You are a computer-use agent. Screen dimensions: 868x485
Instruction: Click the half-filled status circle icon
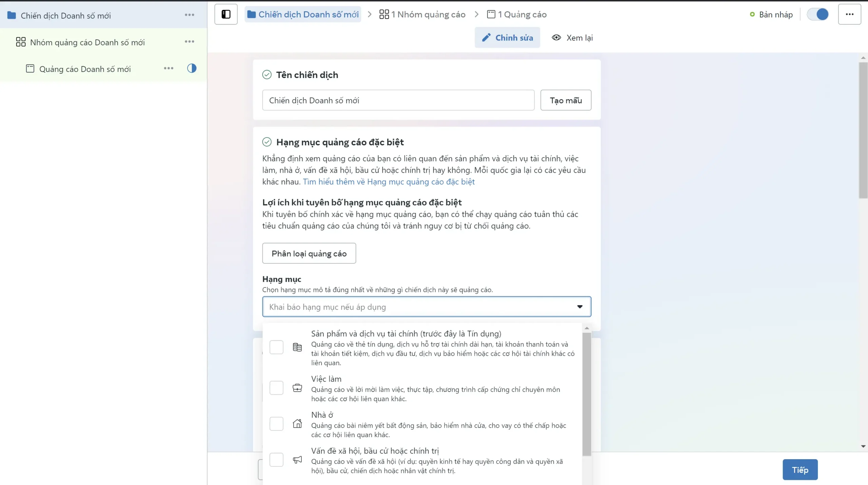pos(192,68)
